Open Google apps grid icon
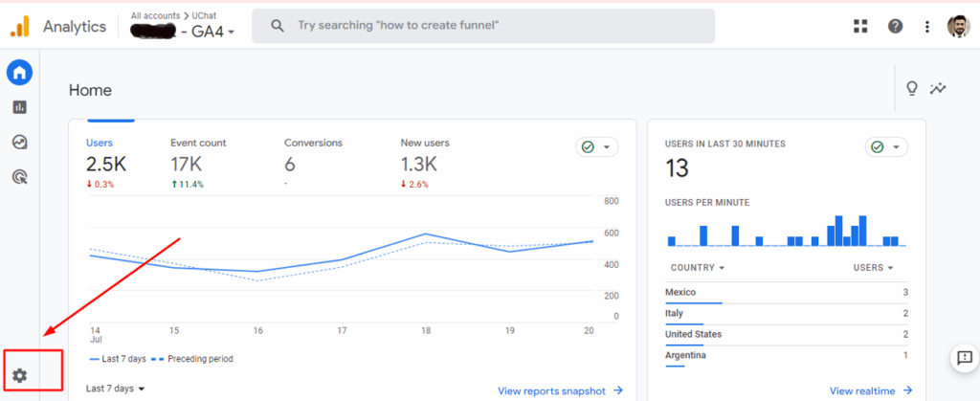 point(860,26)
